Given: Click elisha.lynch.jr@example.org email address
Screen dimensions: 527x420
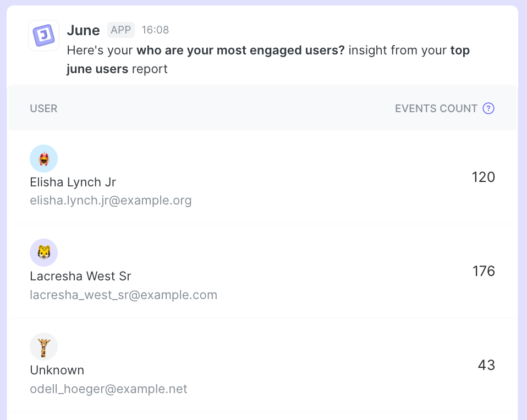Looking at the screenshot, I should (x=111, y=201).
